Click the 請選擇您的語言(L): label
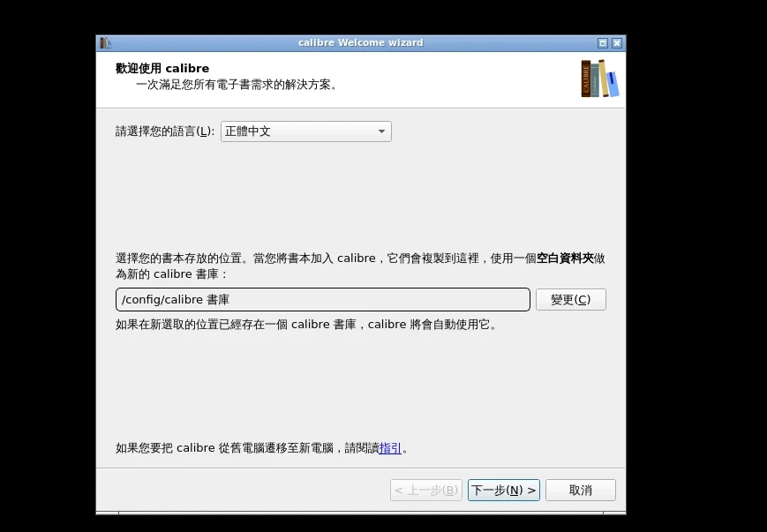The height and width of the screenshot is (532, 767). point(165,131)
